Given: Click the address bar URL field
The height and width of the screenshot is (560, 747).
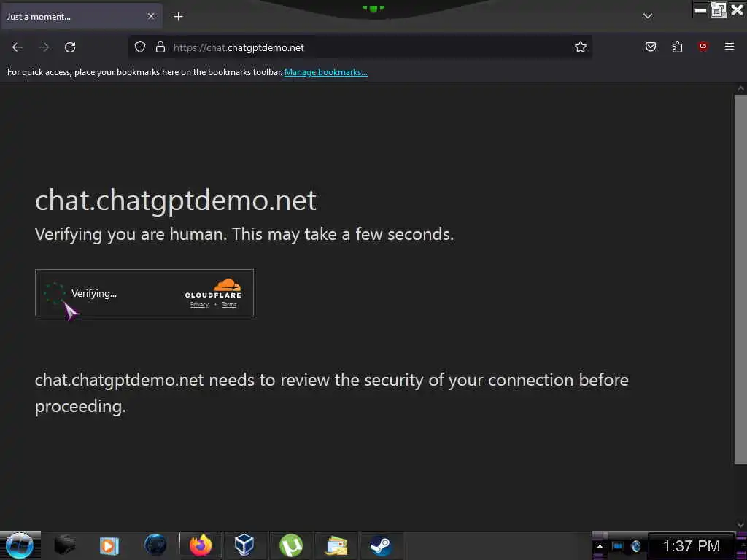Looking at the screenshot, I should click(x=360, y=47).
